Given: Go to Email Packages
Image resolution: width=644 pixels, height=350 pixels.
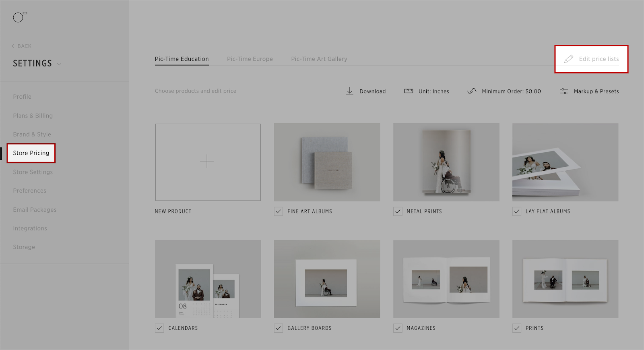Looking at the screenshot, I should coord(35,210).
